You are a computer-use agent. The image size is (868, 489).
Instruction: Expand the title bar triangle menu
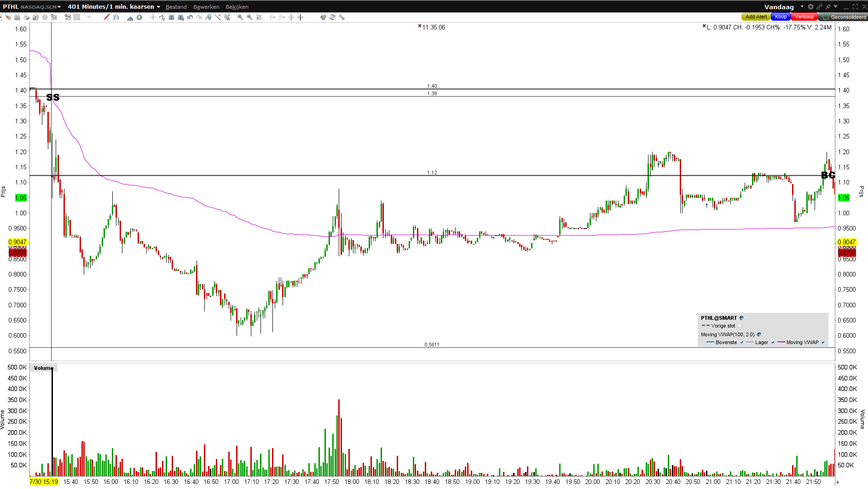click(836, 6)
